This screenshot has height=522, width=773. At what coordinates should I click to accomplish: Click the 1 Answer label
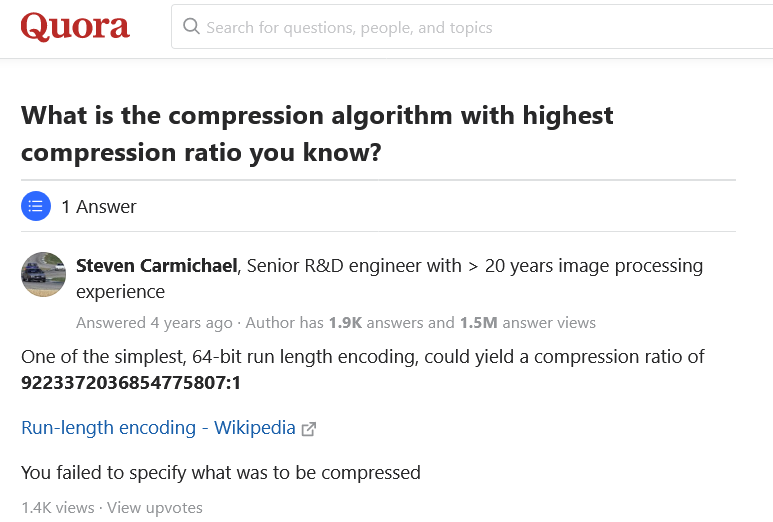[x=99, y=207]
